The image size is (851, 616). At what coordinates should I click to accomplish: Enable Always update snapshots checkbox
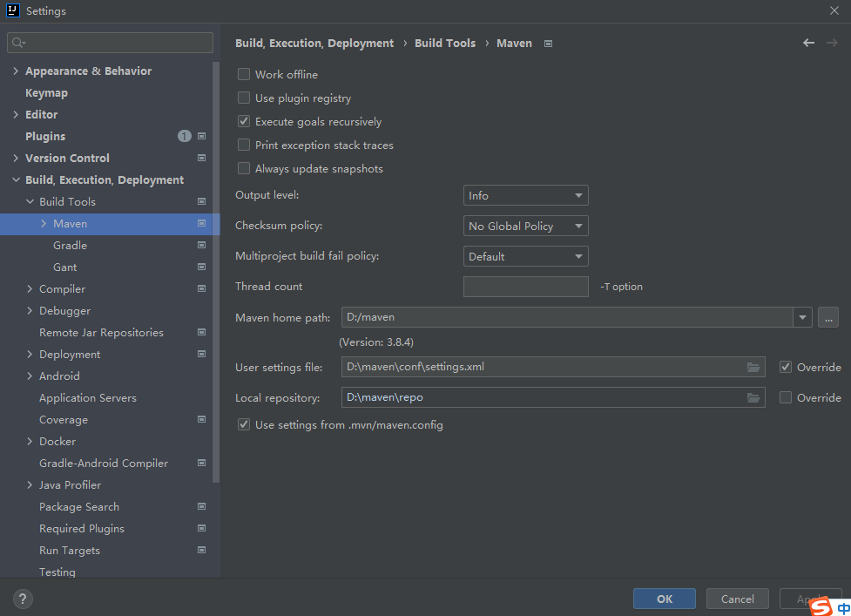pos(244,169)
